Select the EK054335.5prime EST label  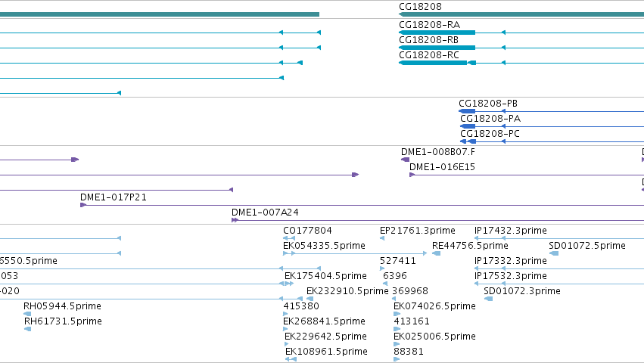coord(324,246)
